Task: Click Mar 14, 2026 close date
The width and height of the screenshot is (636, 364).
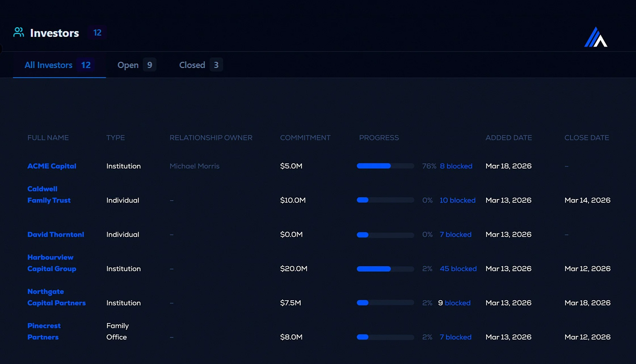Action: tap(587, 200)
